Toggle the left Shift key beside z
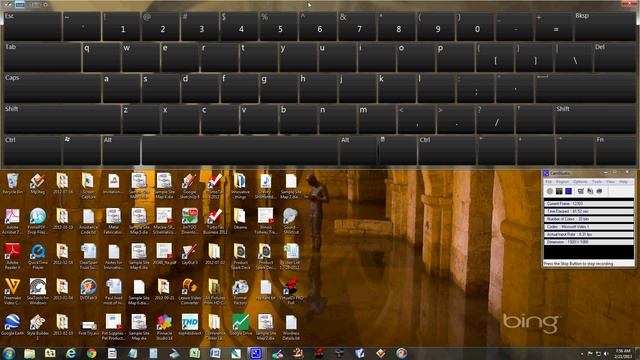Viewport: 640px width, 360px height. point(62,118)
